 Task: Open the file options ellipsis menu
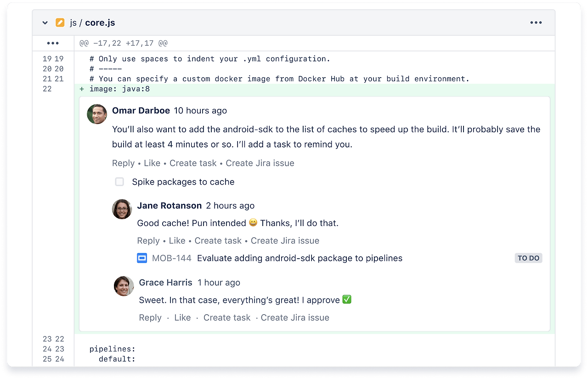point(536,22)
